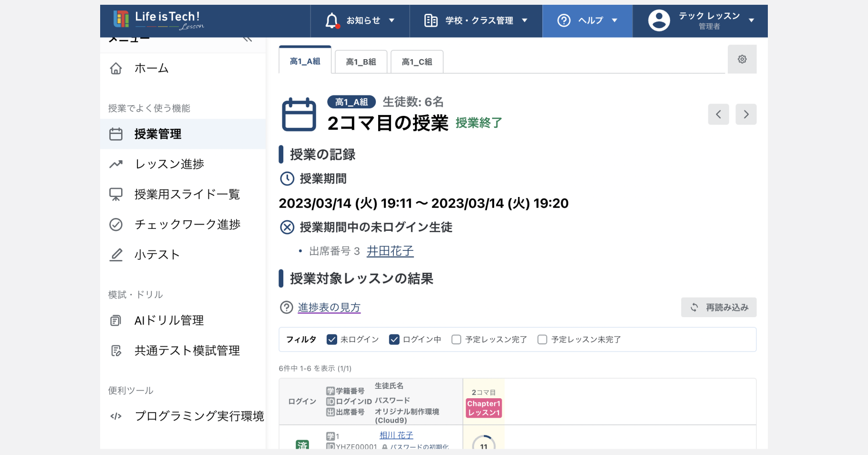Click the code brackets icon for プログラミング実行環境
868x455 pixels.
[116, 416]
